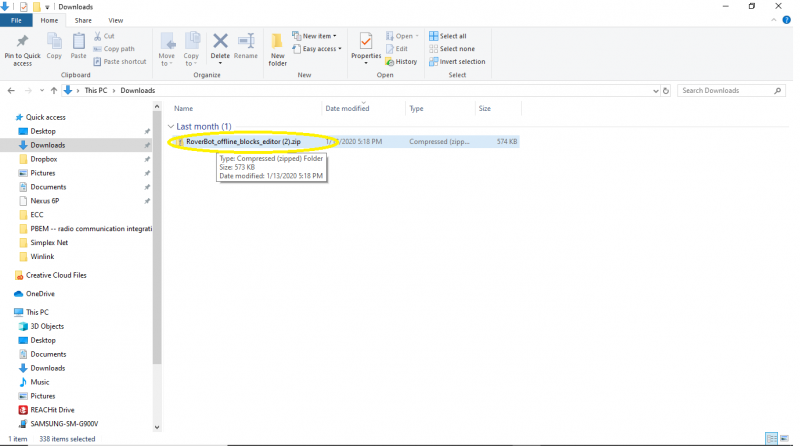
Task: Open recent locations dropdown arrow
Action: coord(42,91)
